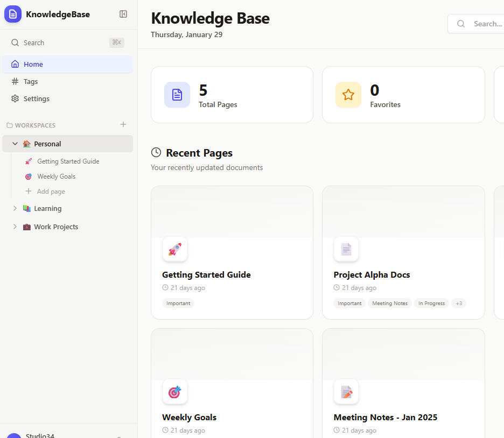Image resolution: width=504 pixels, height=438 pixels.
Task: Open the sidebar Search field
Action: point(67,43)
